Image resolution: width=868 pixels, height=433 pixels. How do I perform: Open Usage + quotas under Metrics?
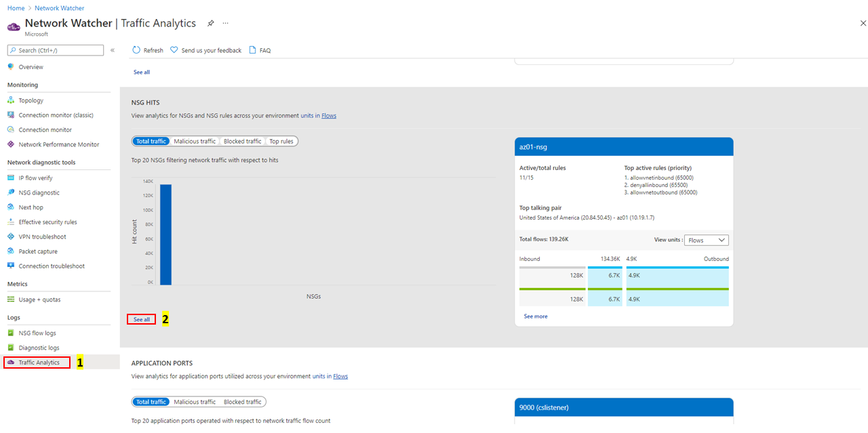pos(39,300)
